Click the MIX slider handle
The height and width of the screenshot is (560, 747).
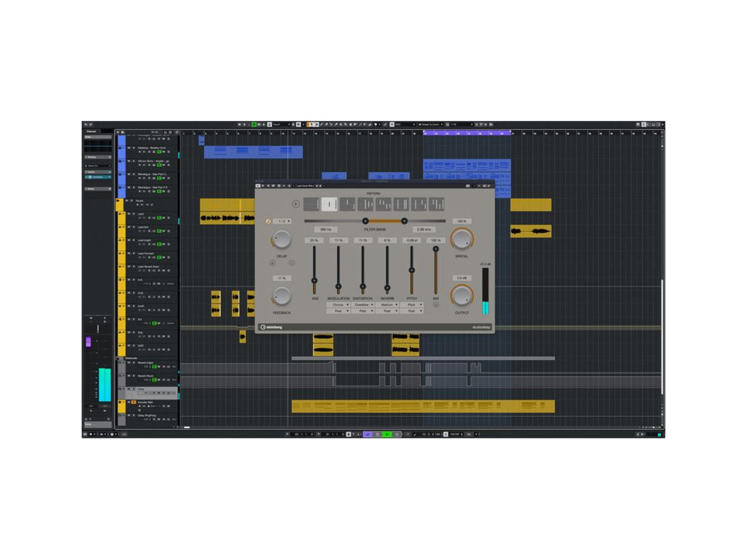(436, 249)
